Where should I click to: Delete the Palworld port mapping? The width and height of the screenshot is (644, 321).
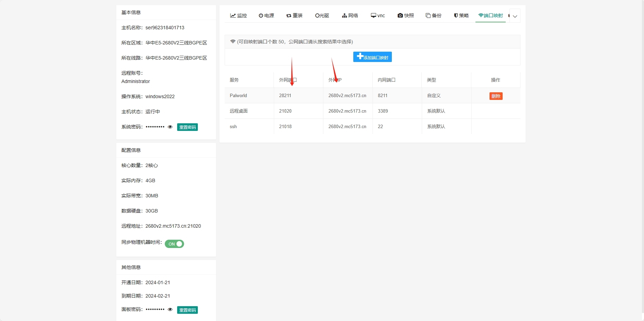coord(496,96)
